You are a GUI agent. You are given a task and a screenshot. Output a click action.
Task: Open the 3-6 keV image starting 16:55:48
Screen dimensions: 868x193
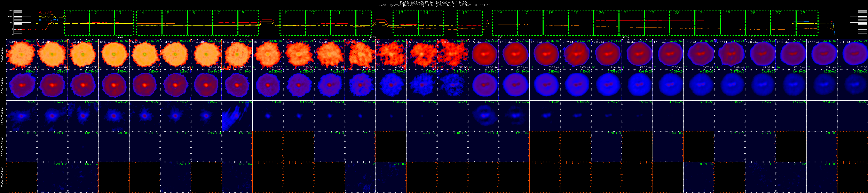[x=391, y=54]
